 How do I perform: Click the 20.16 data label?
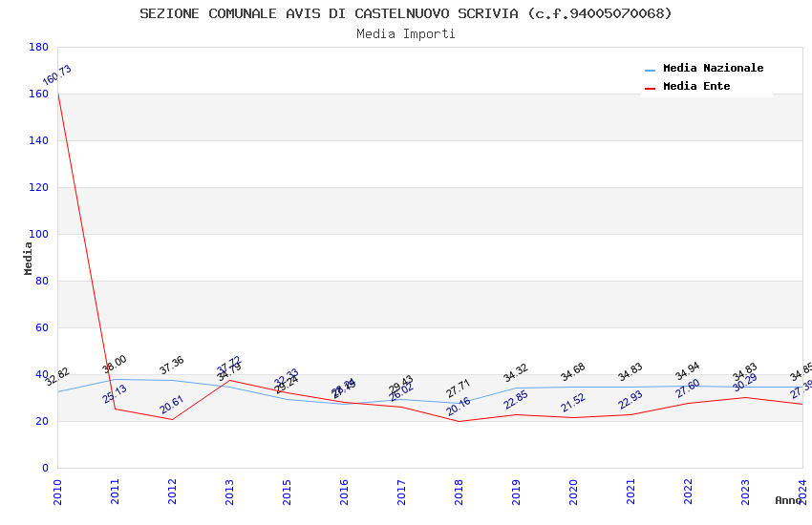pos(459,407)
